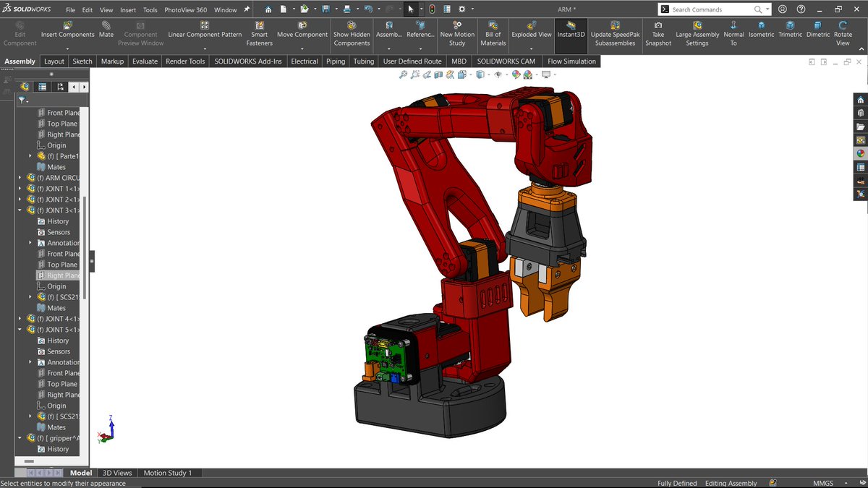The width and height of the screenshot is (868, 488).
Task: Switch to the SOLIDWORKS CAM tab
Action: click(506, 61)
